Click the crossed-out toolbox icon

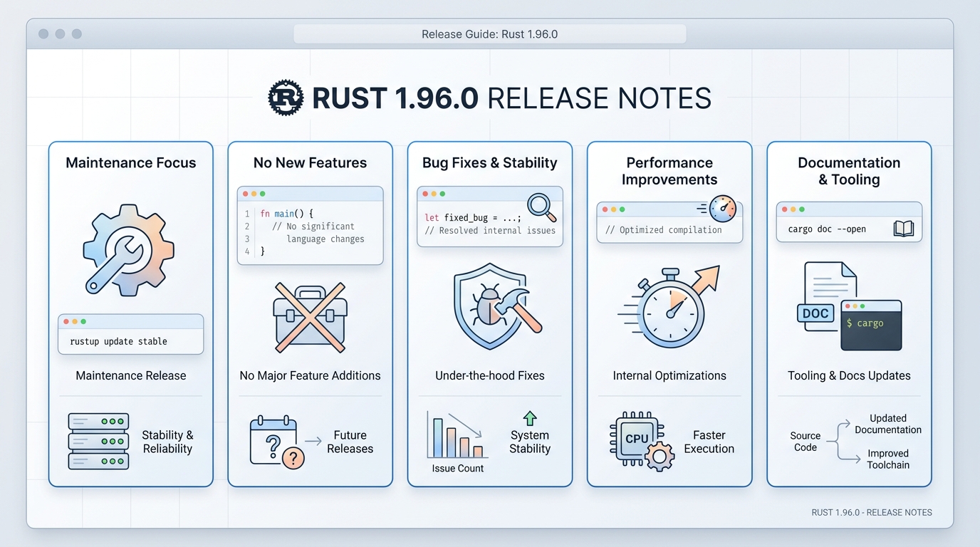(310, 317)
